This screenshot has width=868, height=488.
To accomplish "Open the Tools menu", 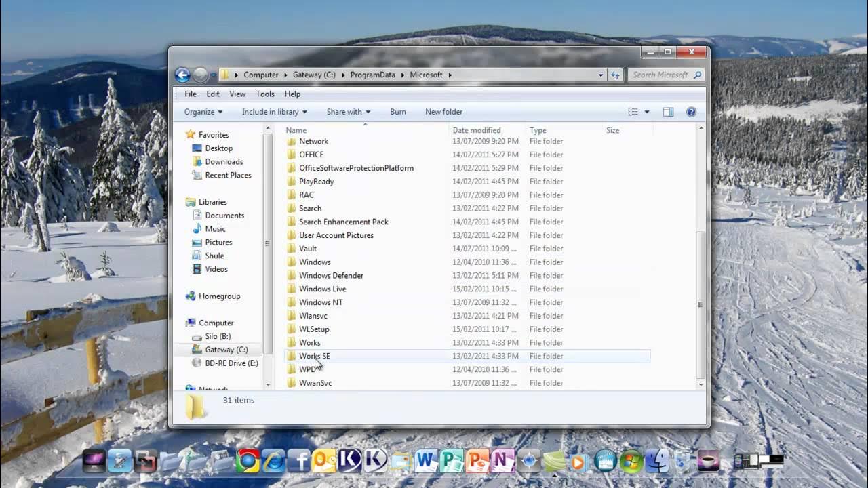I will [265, 94].
